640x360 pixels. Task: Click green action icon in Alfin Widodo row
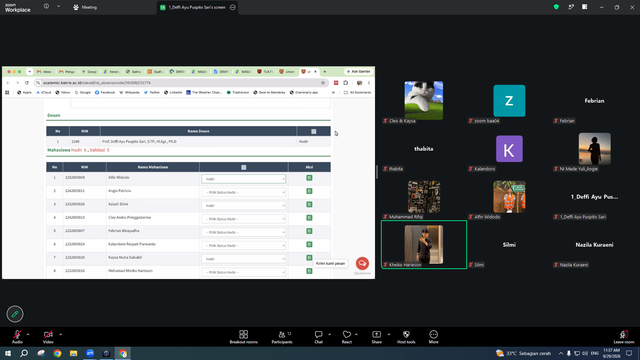click(309, 178)
